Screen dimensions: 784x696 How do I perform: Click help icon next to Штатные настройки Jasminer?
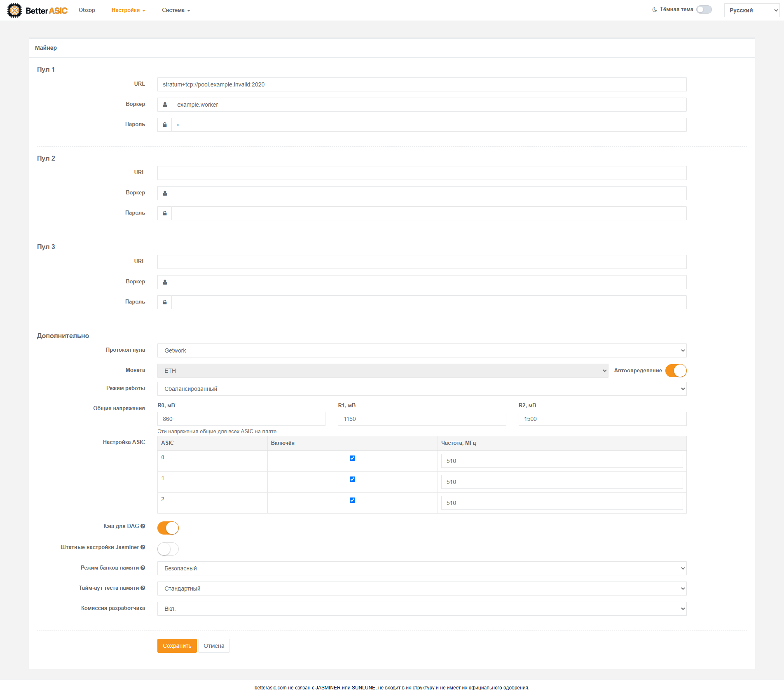point(143,547)
